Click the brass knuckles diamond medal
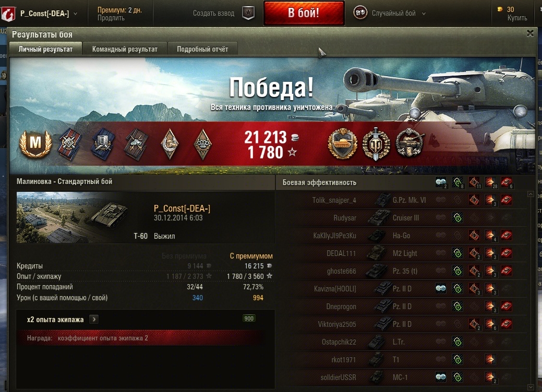542x392 pixels. click(x=202, y=144)
